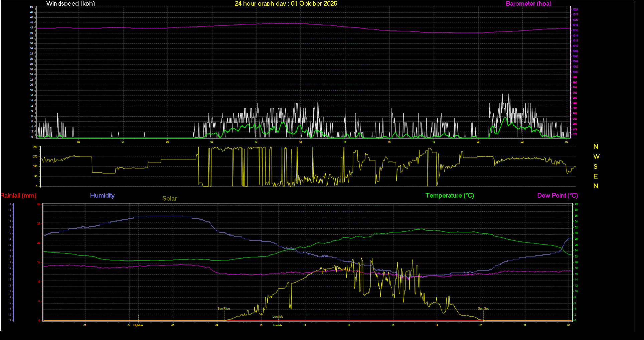Image resolution: width=644 pixels, height=340 pixels.
Task: Click the Windspeed (kph) graph title
Action: [70, 4]
